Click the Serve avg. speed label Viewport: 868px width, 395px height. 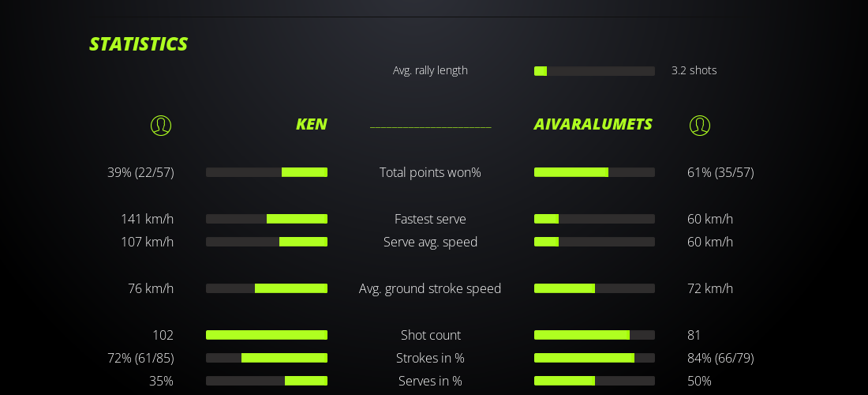[x=430, y=242]
